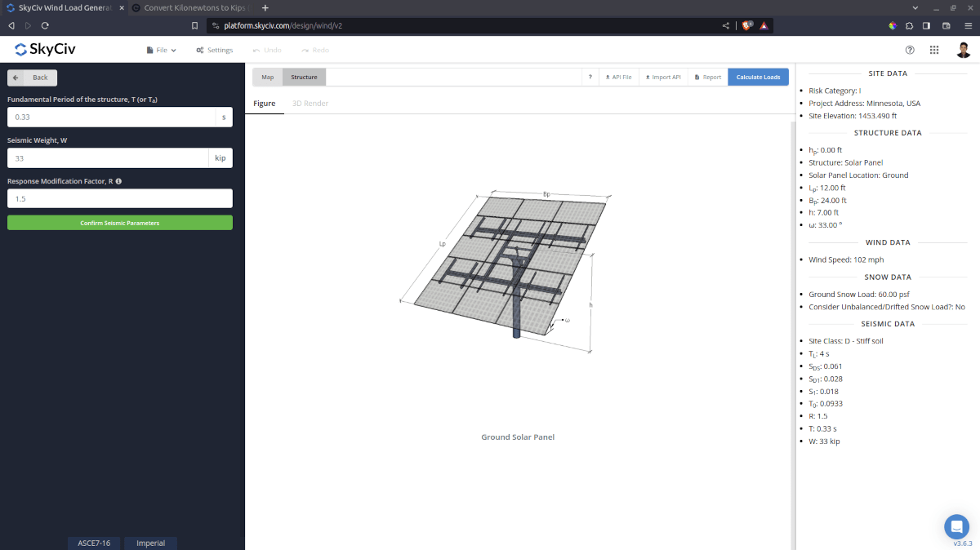980x550 pixels.
Task: Open the SkyCiv apps grid icon
Action: pyautogui.click(x=934, y=50)
